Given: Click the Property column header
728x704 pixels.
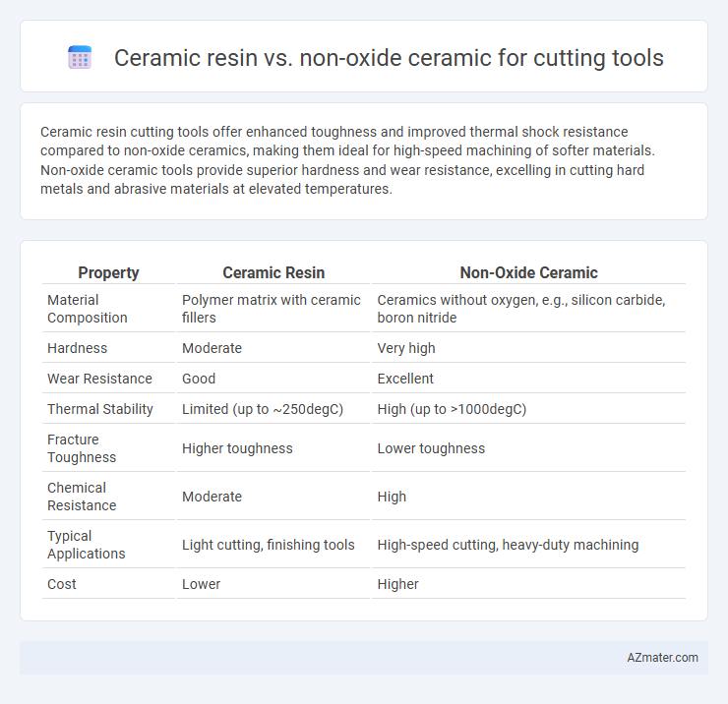Looking at the screenshot, I should (x=108, y=272).
